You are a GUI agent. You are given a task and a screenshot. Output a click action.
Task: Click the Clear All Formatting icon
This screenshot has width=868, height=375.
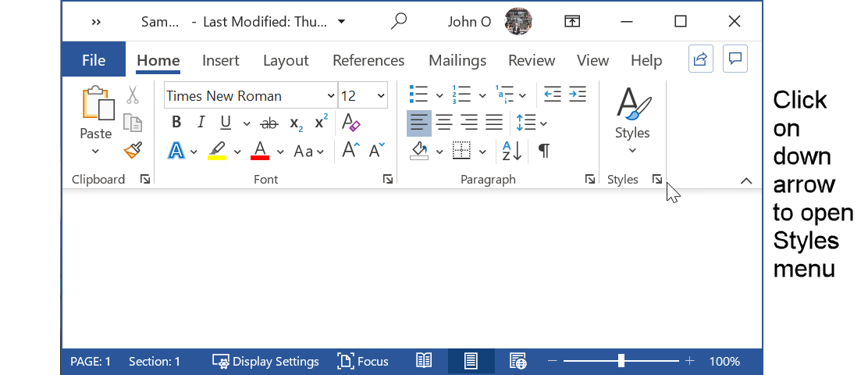(350, 123)
